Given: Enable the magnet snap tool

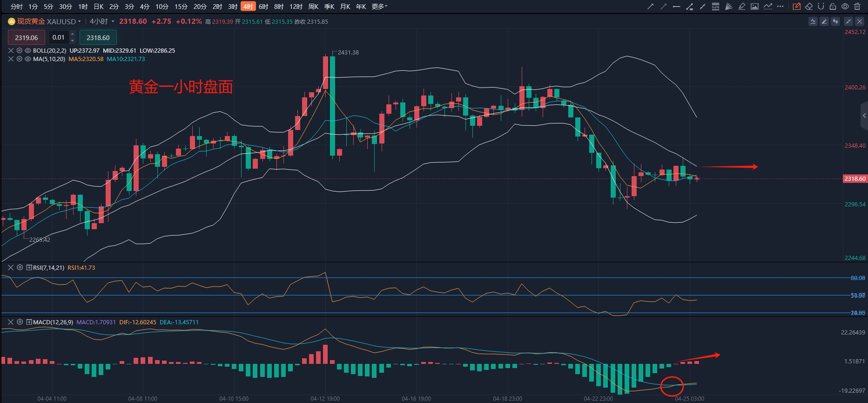Looking at the screenshot, I should click(821, 7).
